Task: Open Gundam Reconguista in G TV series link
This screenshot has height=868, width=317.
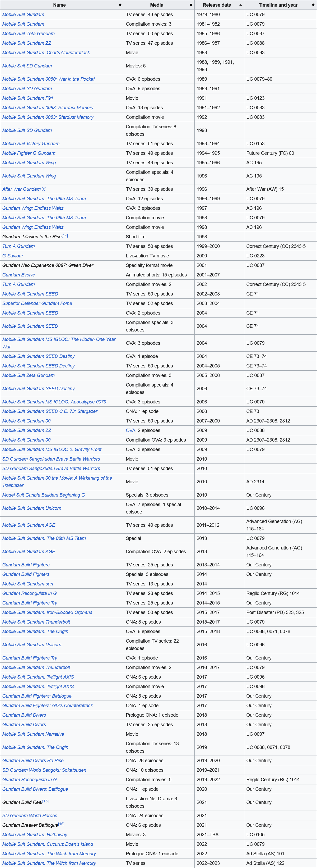Action: click(29, 593)
